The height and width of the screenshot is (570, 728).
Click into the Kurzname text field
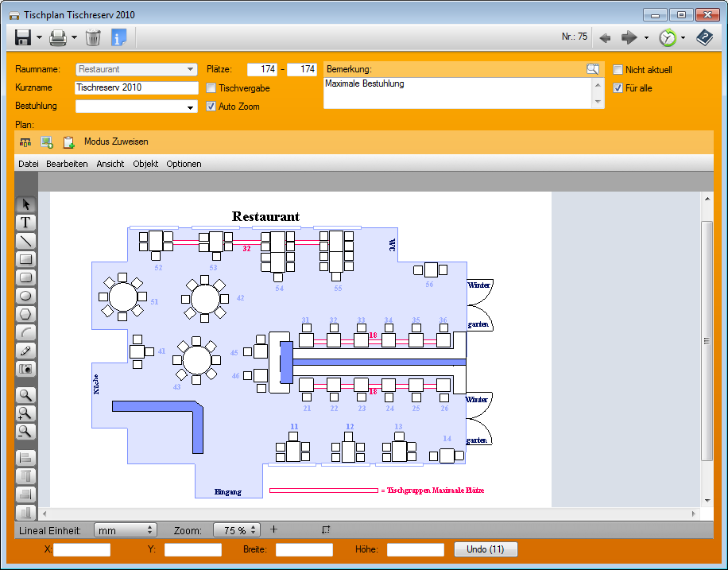pos(136,87)
